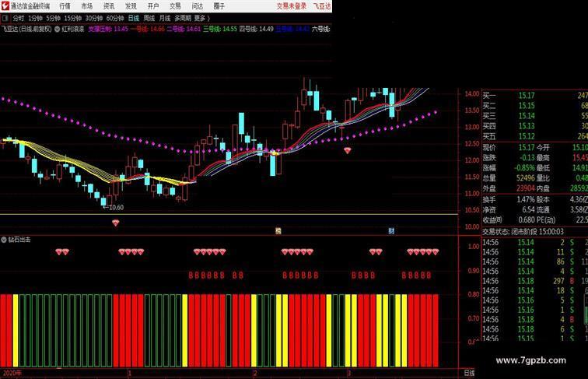The image size is (588, 379).
Task: Click the 外盘 23904 value
Action: (x=525, y=188)
